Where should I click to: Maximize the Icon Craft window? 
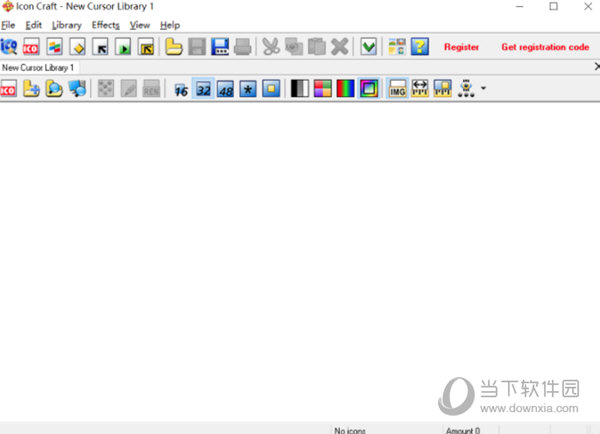553,7
